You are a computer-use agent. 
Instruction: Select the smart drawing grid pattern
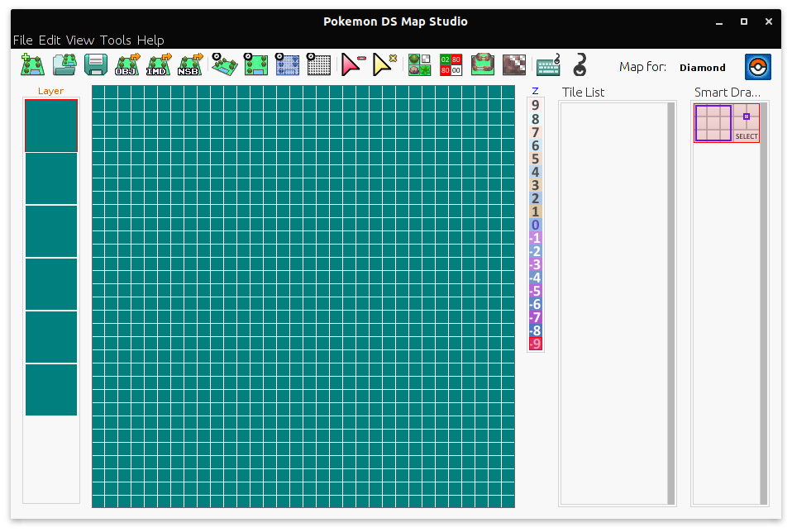pyautogui.click(x=713, y=123)
